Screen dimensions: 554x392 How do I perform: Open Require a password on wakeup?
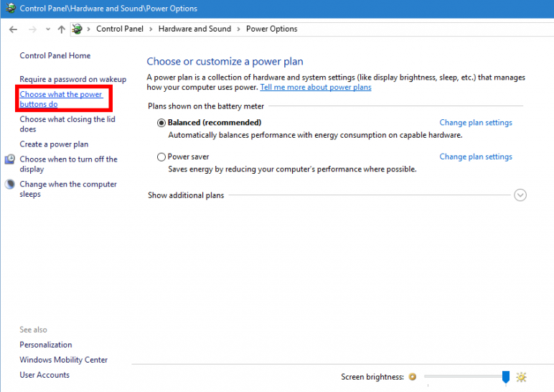(72, 79)
